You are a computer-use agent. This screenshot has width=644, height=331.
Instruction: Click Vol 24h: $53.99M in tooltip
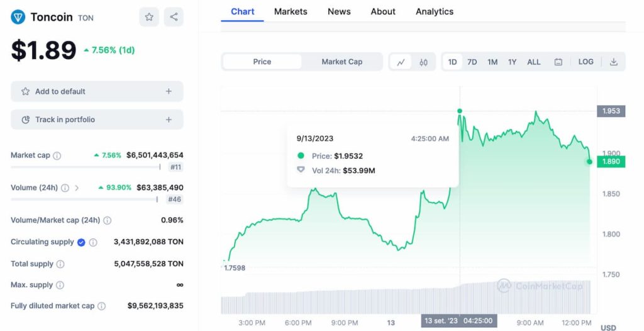pyautogui.click(x=343, y=171)
